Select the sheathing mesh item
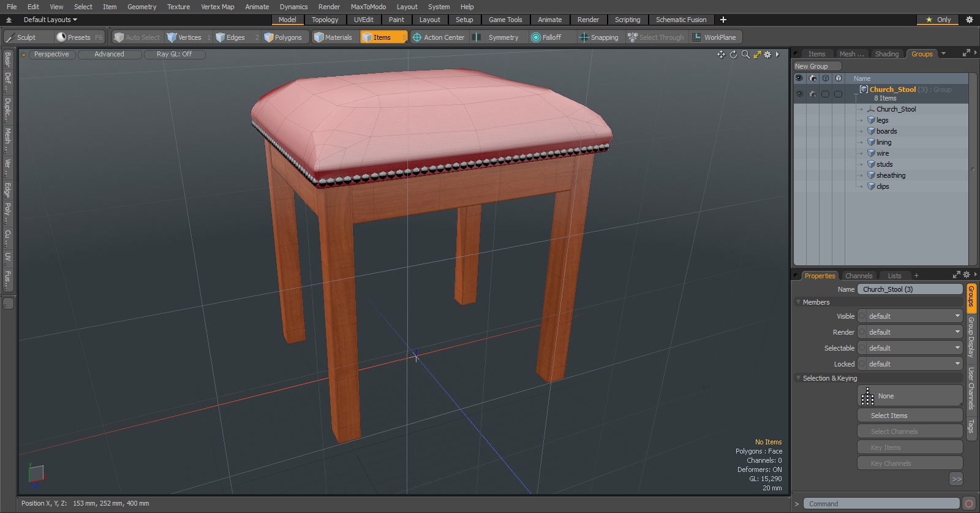The image size is (980, 513). coord(891,175)
